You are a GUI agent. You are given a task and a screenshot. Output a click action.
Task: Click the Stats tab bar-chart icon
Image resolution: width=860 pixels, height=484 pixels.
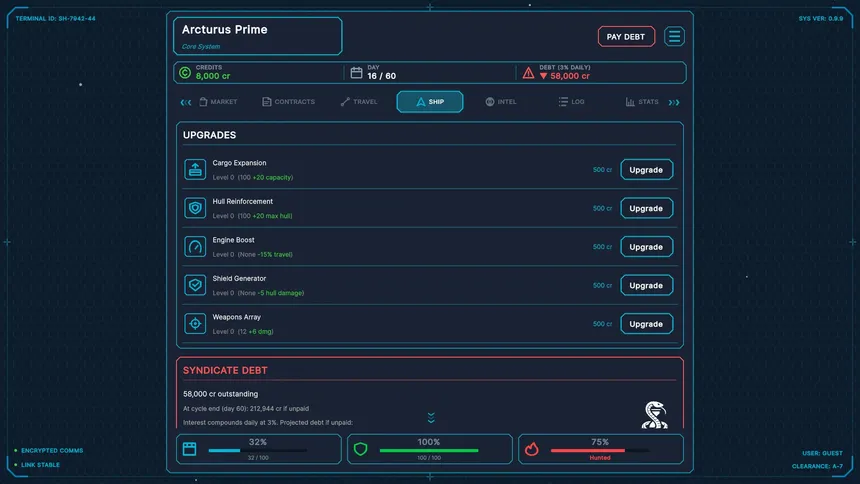click(x=630, y=102)
